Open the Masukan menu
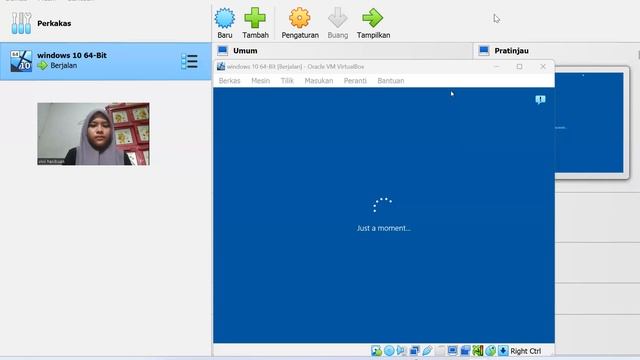The width and height of the screenshot is (640, 360). point(319,81)
